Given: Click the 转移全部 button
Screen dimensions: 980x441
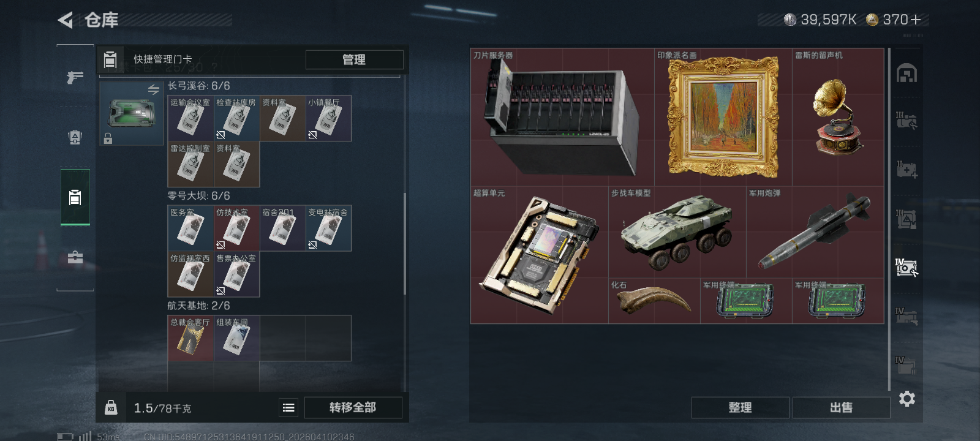Looking at the screenshot, I should [x=353, y=407].
